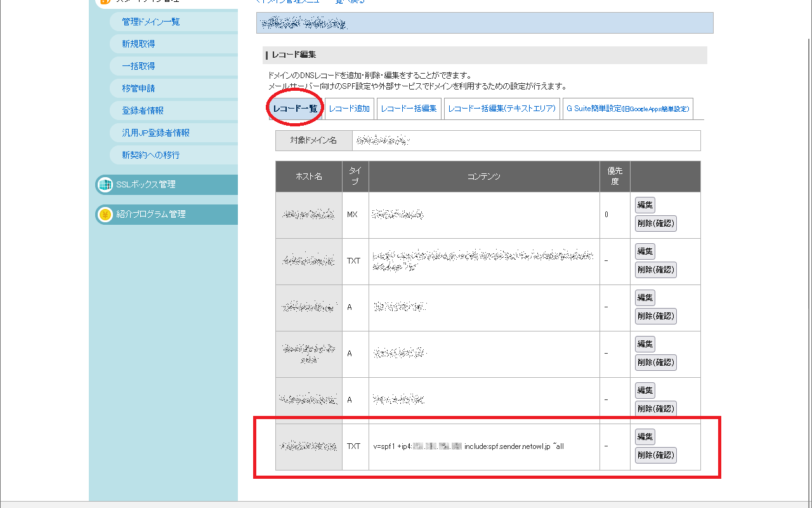Switch to the レコード一括編集 tab

pos(409,109)
